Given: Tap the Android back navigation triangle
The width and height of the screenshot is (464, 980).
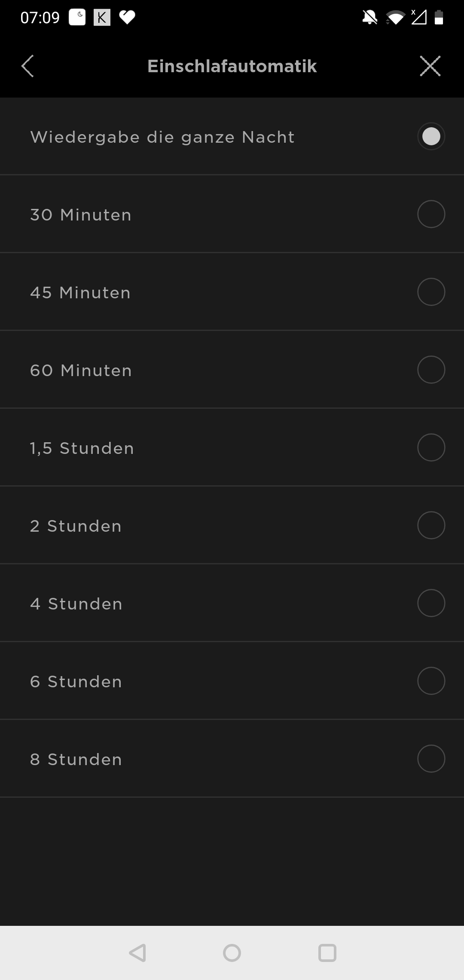Looking at the screenshot, I should [x=138, y=953].
